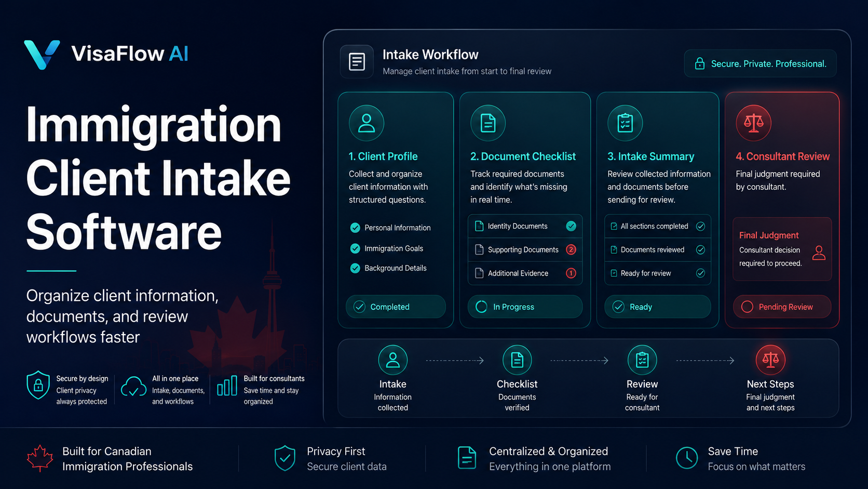The width and height of the screenshot is (868, 489).
Task: Toggle the All sections completed checkmark
Action: coord(700,226)
